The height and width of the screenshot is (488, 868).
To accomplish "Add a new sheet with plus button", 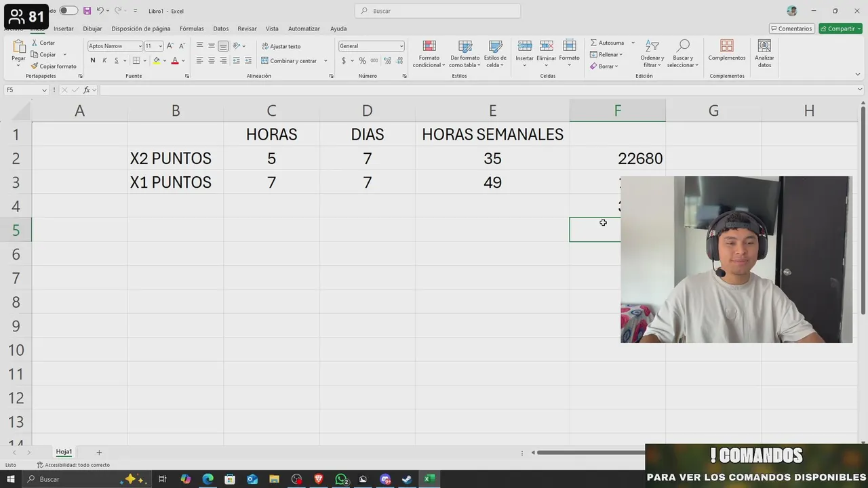I will tap(98, 452).
